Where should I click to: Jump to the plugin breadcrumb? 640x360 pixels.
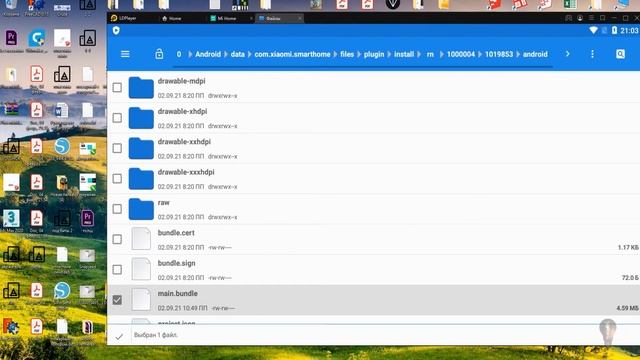click(x=374, y=54)
